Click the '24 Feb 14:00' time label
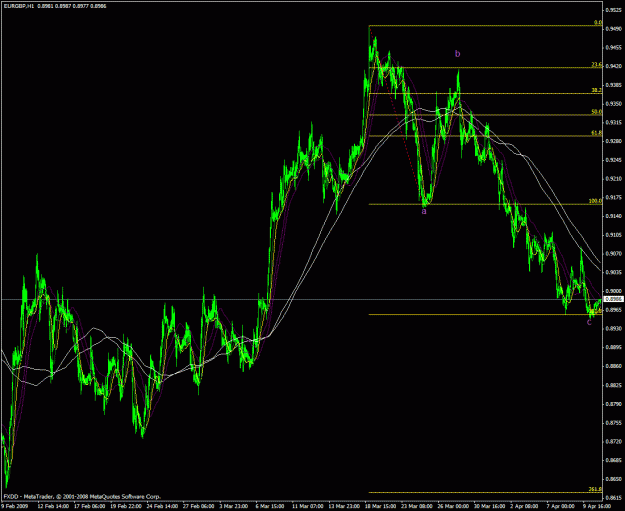 [x=162, y=506]
